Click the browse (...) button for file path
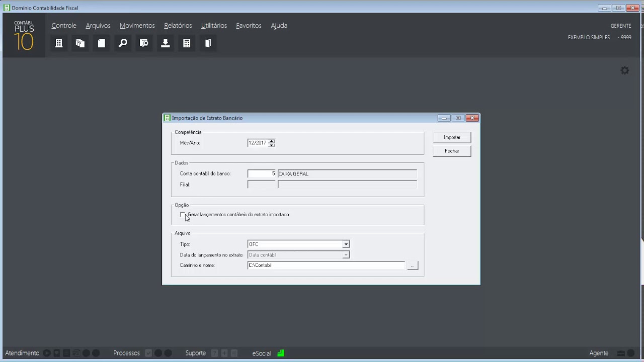 pyautogui.click(x=413, y=265)
